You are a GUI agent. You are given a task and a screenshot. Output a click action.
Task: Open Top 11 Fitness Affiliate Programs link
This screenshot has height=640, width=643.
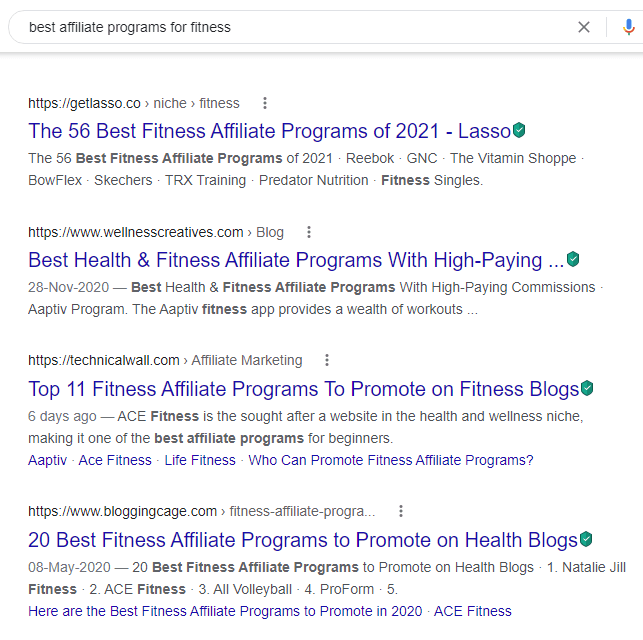(303, 389)
